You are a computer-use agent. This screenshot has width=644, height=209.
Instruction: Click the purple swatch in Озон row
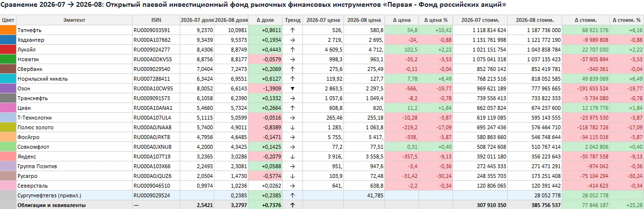(8, 88)
